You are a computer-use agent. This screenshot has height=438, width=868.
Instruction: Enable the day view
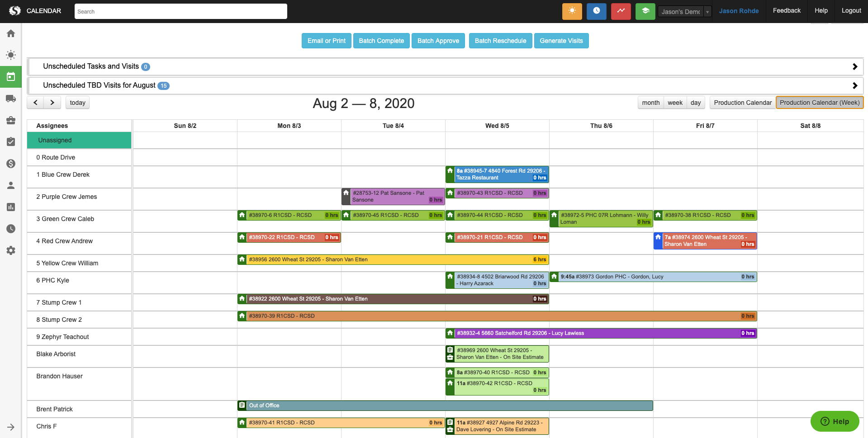pos(696,103)
